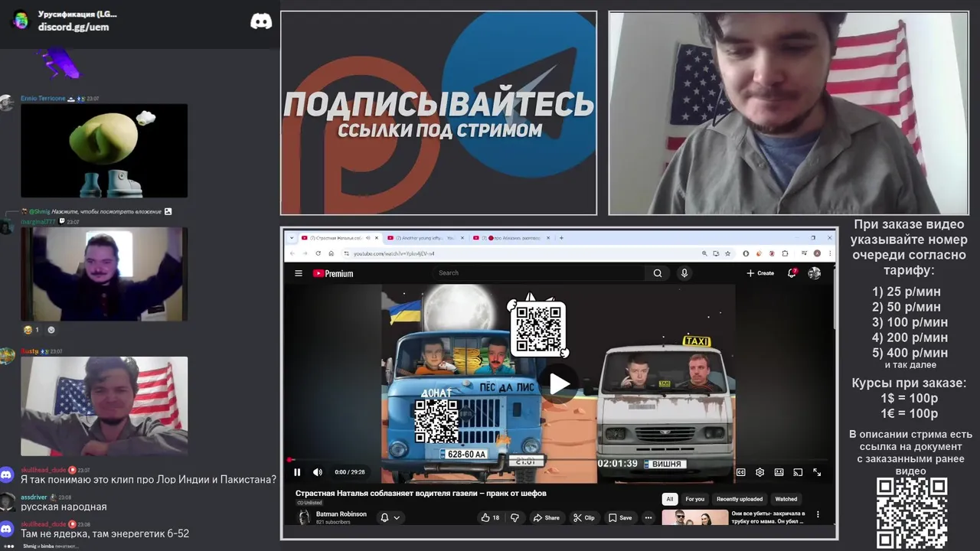Mute the video using the speaker icon
This screenshot has height=551, width=980.
318,472
